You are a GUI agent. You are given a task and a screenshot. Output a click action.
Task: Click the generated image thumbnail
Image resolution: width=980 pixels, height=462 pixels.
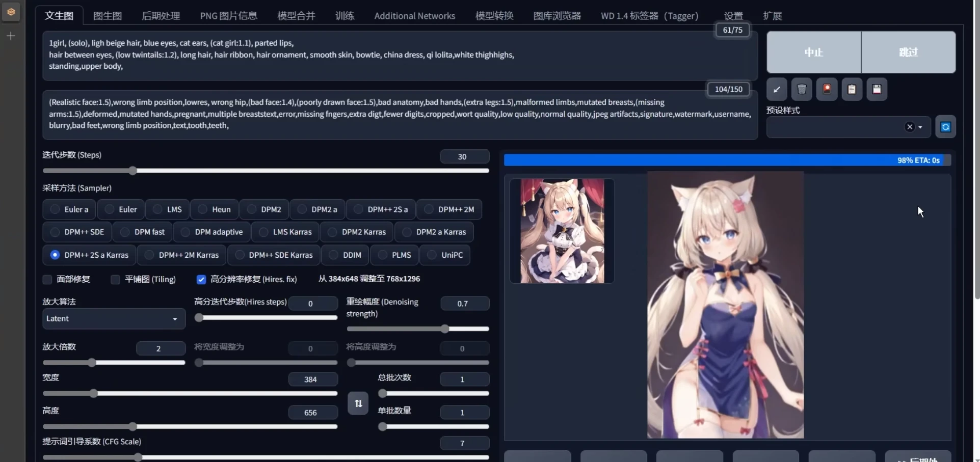pyautogui.click(x=561, y=231)
